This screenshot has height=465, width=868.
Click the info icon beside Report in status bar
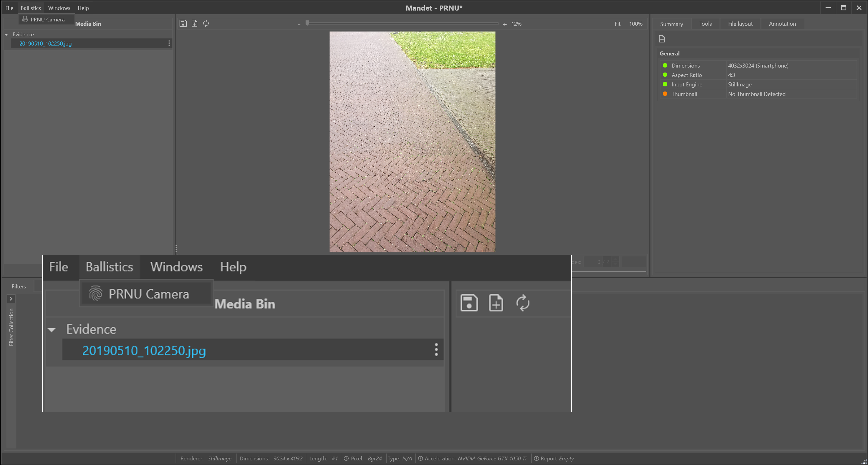click(x=536, y=459)
